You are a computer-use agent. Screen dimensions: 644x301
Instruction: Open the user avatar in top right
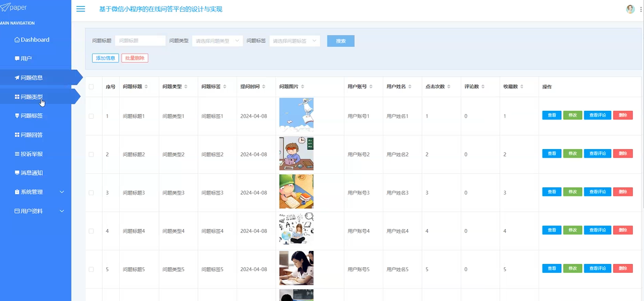[630, 9]
